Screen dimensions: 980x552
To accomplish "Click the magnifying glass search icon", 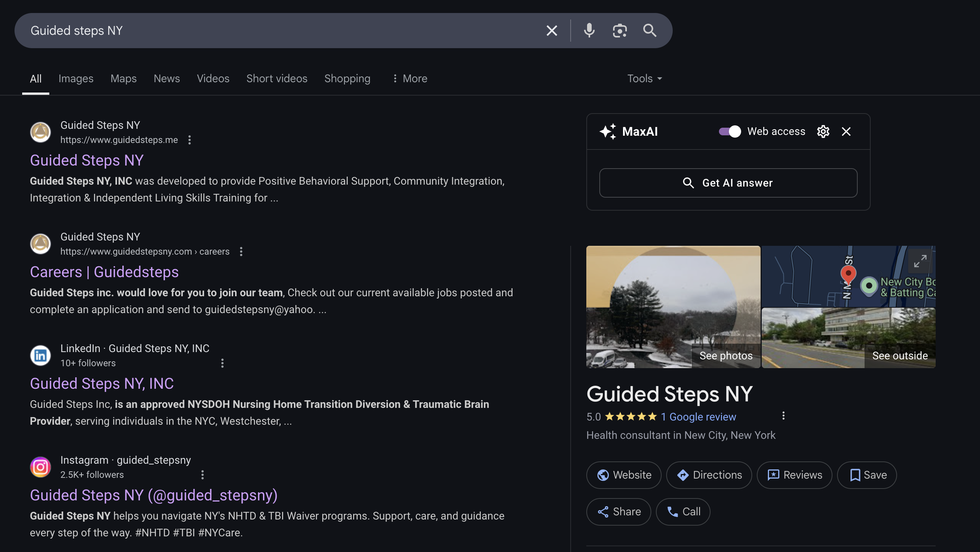I will (x=650, y=30).
